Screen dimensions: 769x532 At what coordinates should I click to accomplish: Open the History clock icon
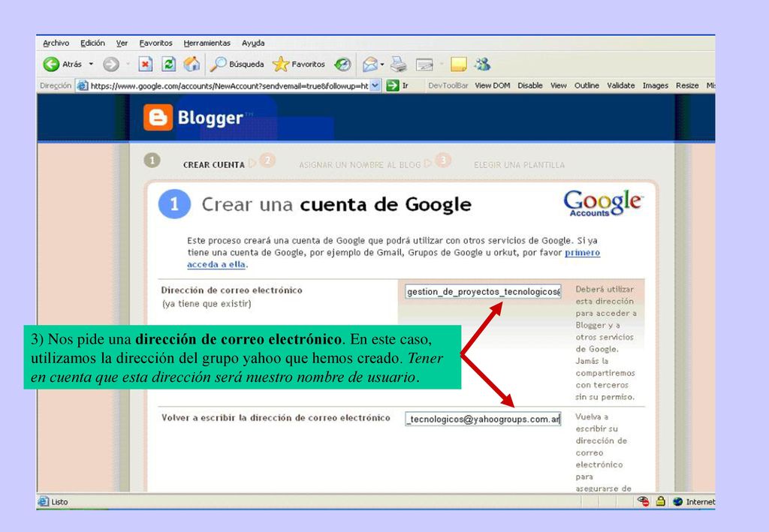[342, 65]
